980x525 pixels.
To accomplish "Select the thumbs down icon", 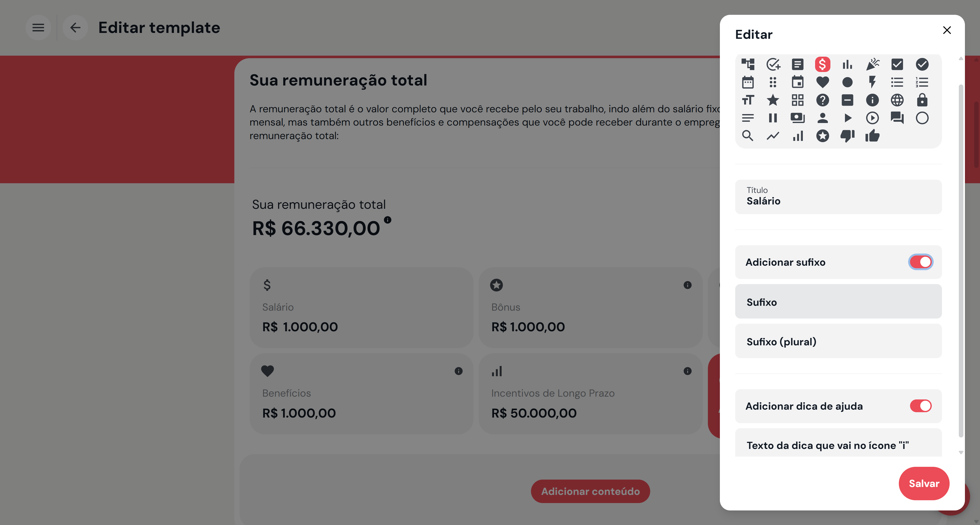I will 847,136.
